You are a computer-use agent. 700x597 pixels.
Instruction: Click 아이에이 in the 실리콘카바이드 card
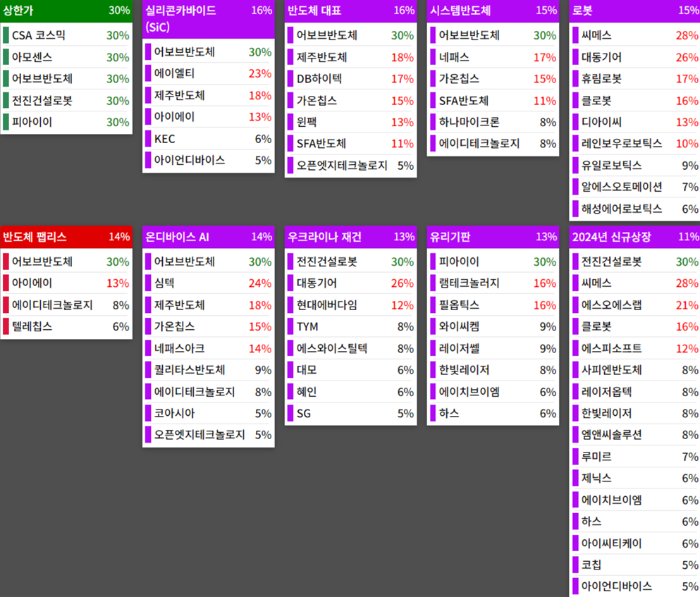(209, 116)
